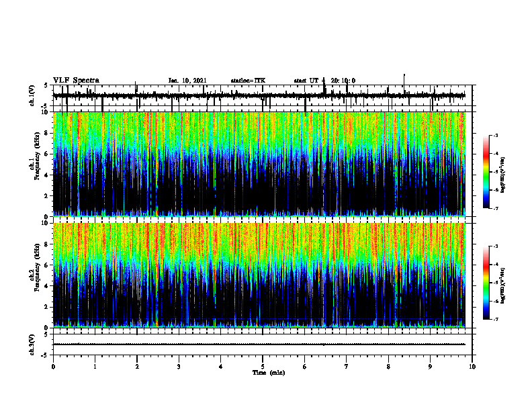
Task: Click inside the ch.2 spectrogram panel
Action: click(259, 275)
